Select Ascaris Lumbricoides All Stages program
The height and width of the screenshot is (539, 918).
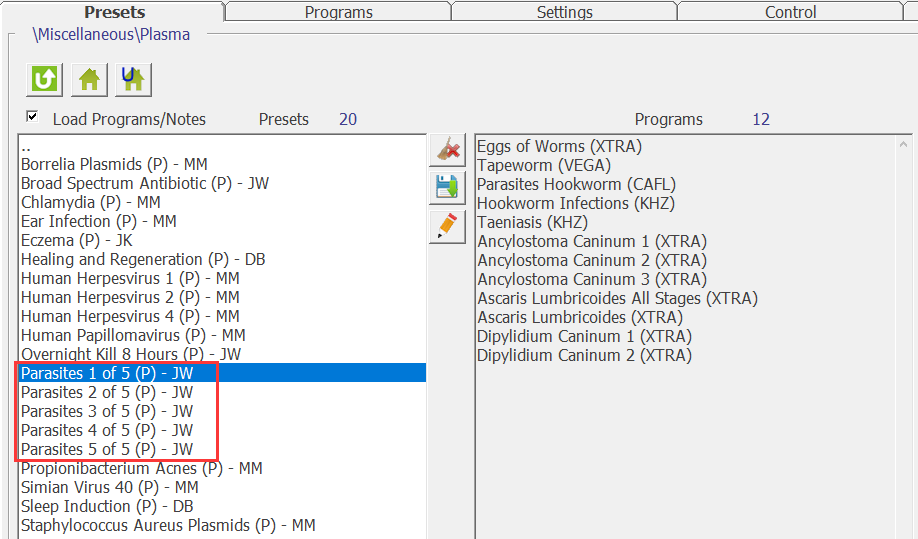coord(617,299)
